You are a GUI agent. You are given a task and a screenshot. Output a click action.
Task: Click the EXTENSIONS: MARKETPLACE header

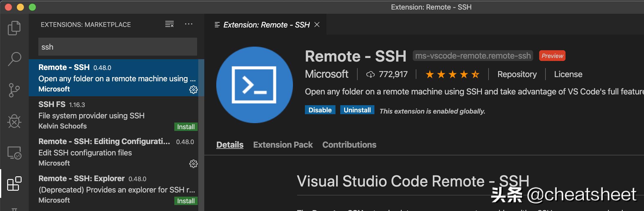[x=86, y=25]
